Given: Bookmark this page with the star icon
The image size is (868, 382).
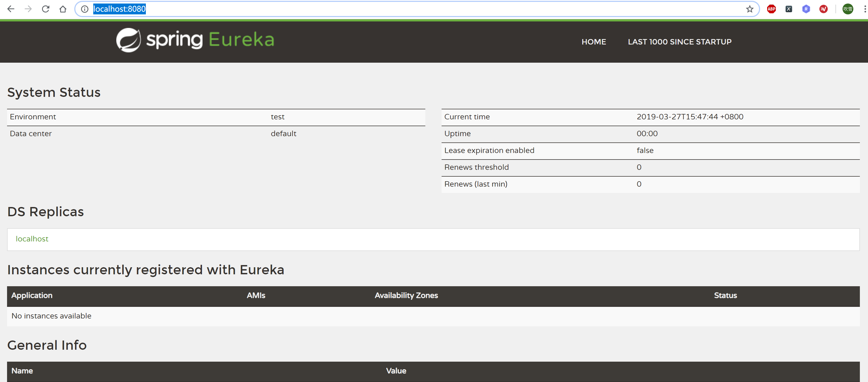Looking at the screenshot, I should pyautogui.click(x=749, y=9).
